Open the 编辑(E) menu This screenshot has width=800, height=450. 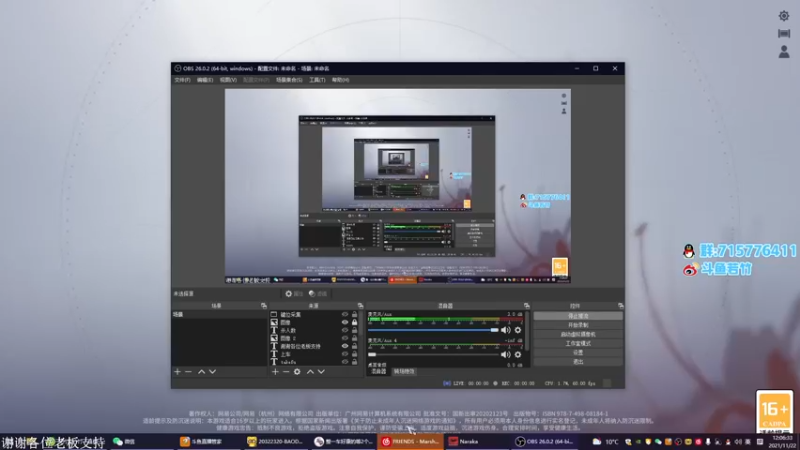205,80
